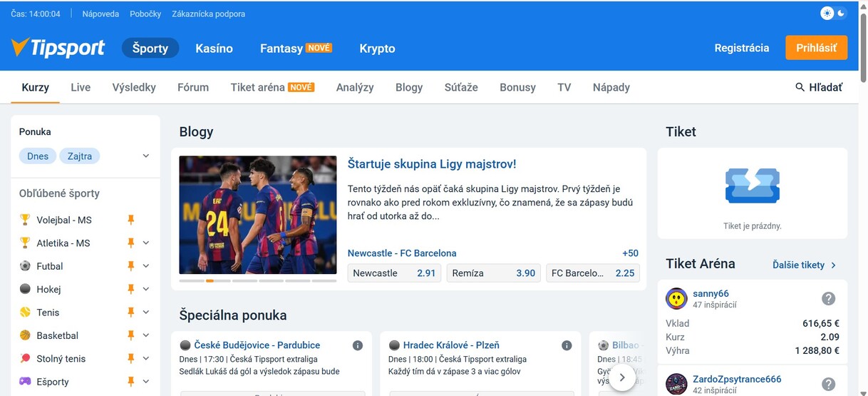Click the search magnifier icon
Screen dimensions: 868x396
(800, 87)
